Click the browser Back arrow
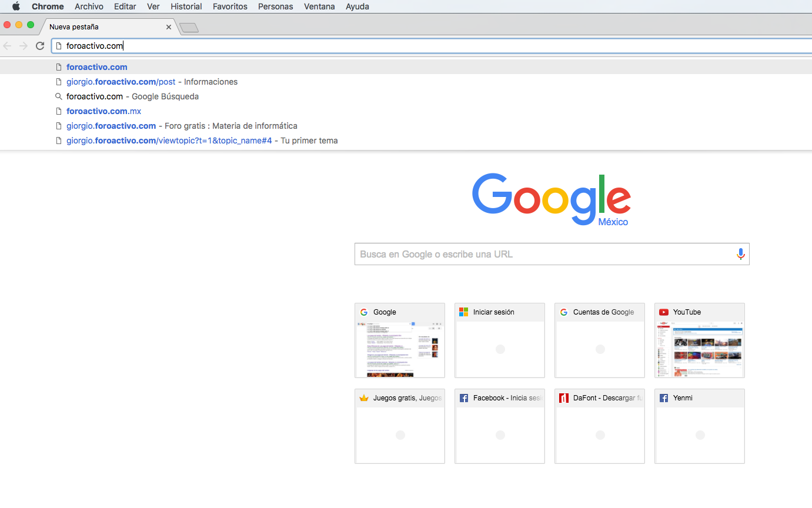Image resolution: width=812 pixels, height=508 pixels. click(x=8, y=46)
